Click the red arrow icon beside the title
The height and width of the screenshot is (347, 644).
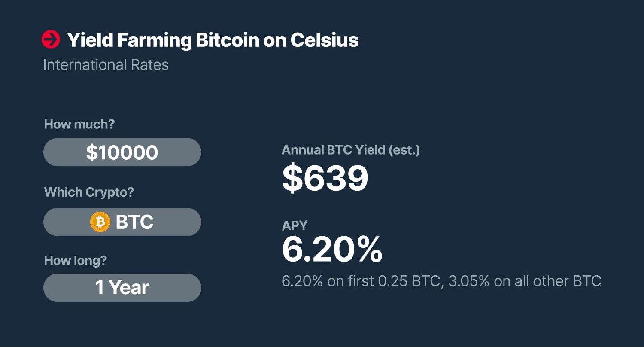click(x=51, y=40)
